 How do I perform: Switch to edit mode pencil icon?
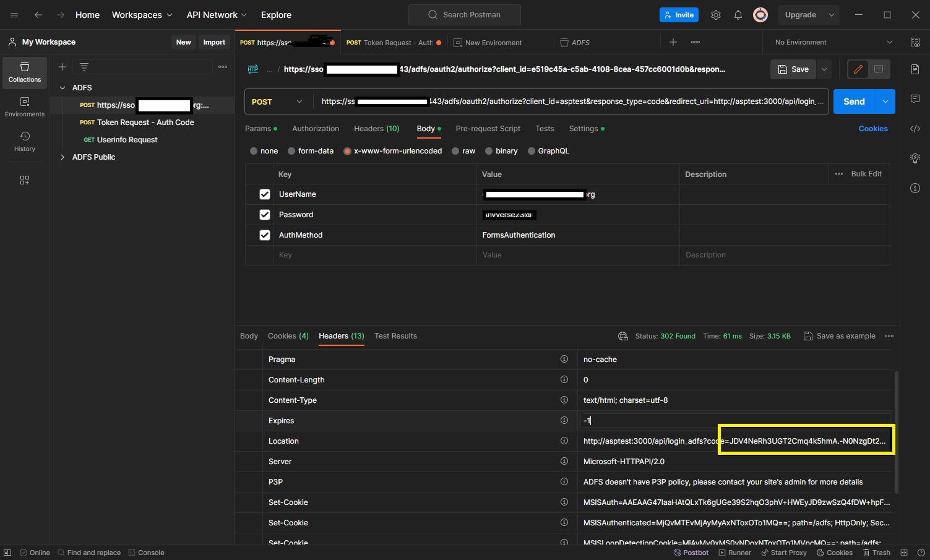(x=858, y=69)
